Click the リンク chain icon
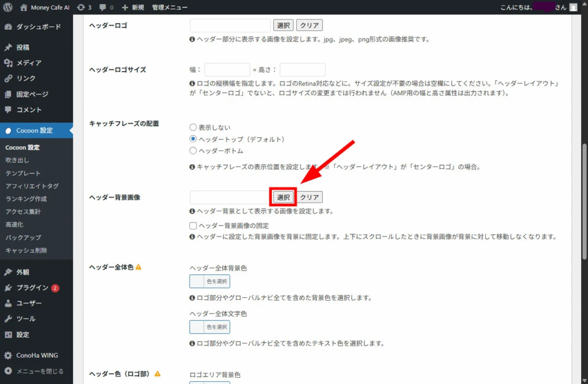The image size is (588, 384). tap(8, 79)
